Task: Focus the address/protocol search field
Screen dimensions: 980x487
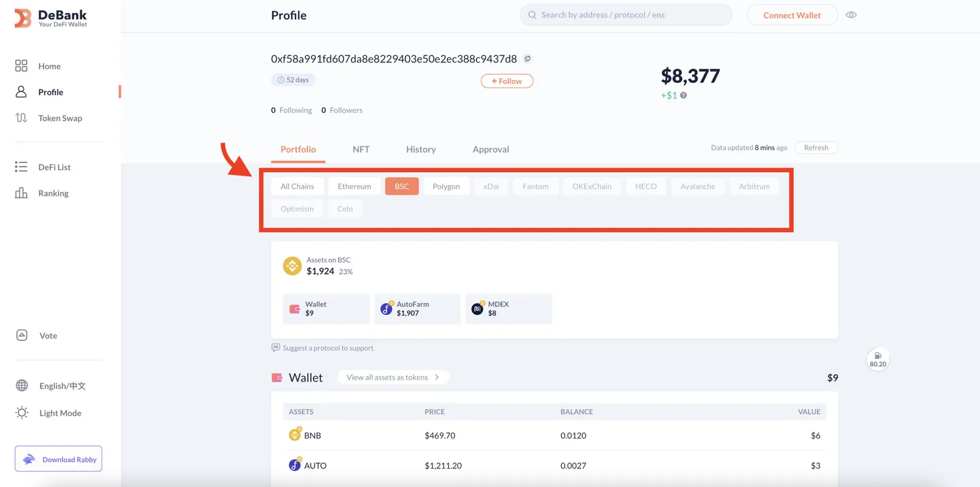Action: [626, 15]
